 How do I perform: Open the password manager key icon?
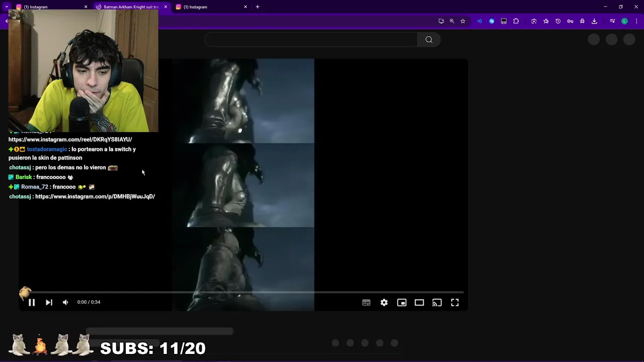click(570, 21)
